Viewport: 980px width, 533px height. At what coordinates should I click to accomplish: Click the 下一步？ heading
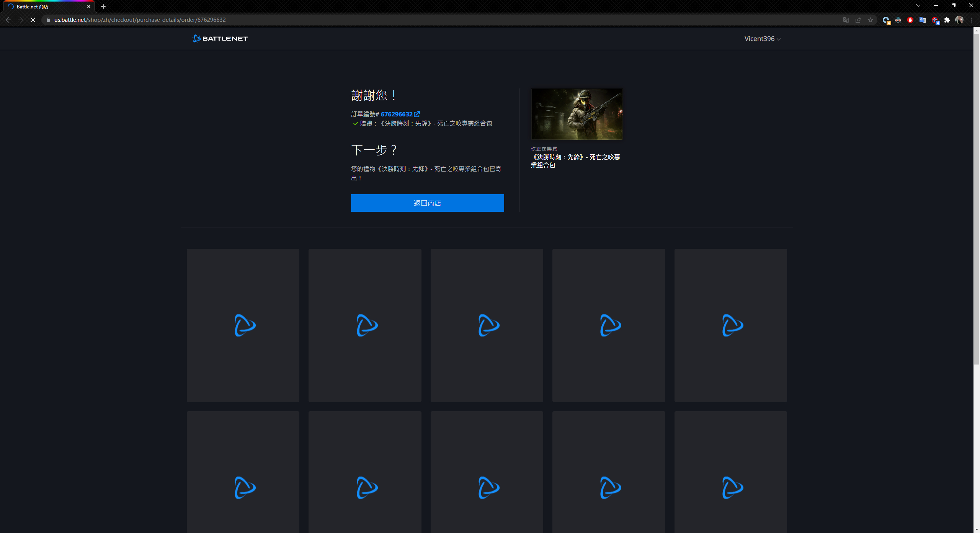pos(375,150)
